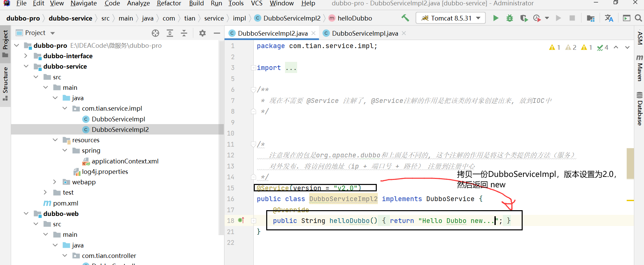Select DubboServiceImpl2 class in tree
Viewport: 644px width, 265px height.
click(x=120, y=129)
